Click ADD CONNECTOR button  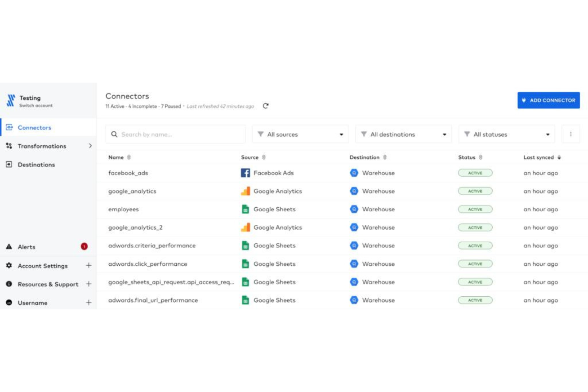coord(548,100)
